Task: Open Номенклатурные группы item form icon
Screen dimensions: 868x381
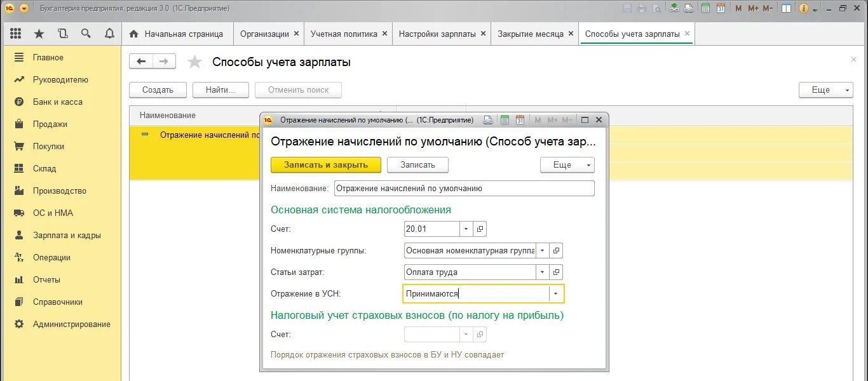Action: (x=556, y=250)
